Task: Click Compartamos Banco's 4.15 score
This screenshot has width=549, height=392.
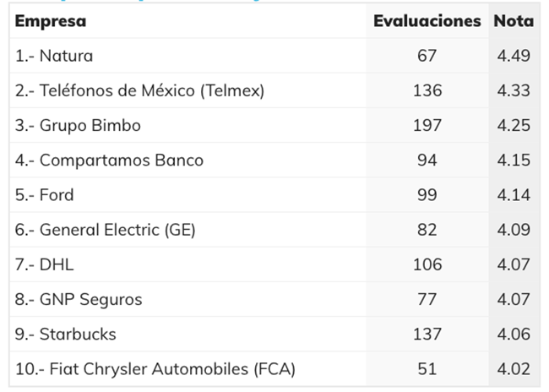Action: [x=514, y=160]
